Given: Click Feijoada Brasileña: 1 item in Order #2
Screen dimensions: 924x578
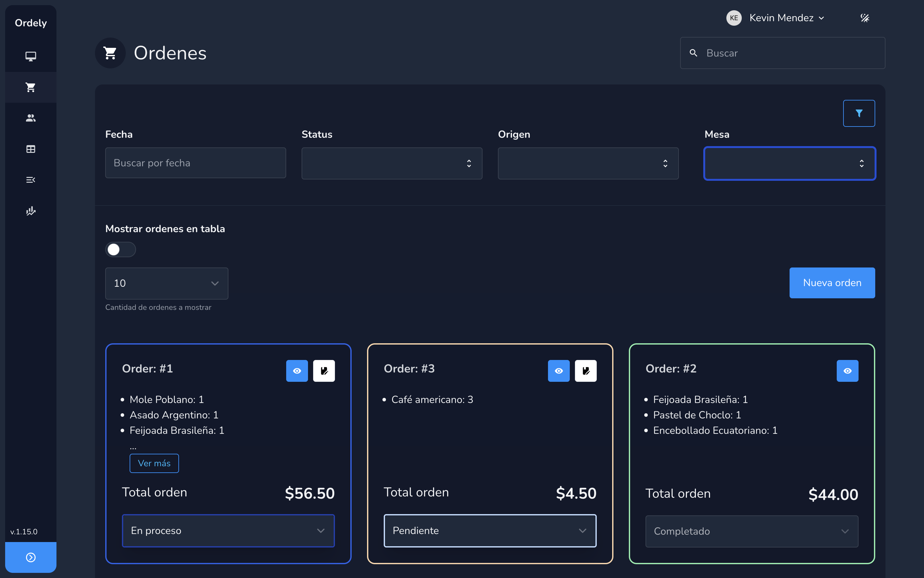Looking at the screenshot, I should click(700, 399).
